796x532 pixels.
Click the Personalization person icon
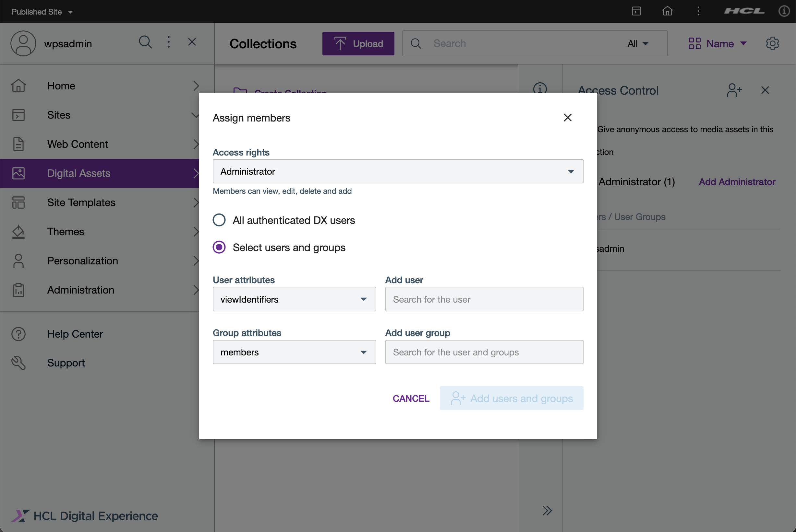[x=19, y=260]
